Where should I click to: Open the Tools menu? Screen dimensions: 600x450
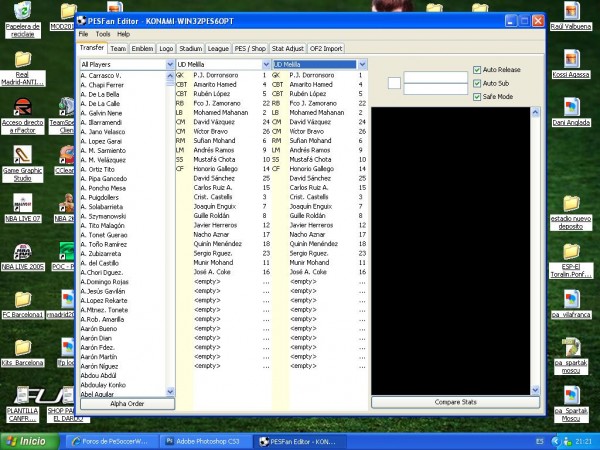[103, 34]
